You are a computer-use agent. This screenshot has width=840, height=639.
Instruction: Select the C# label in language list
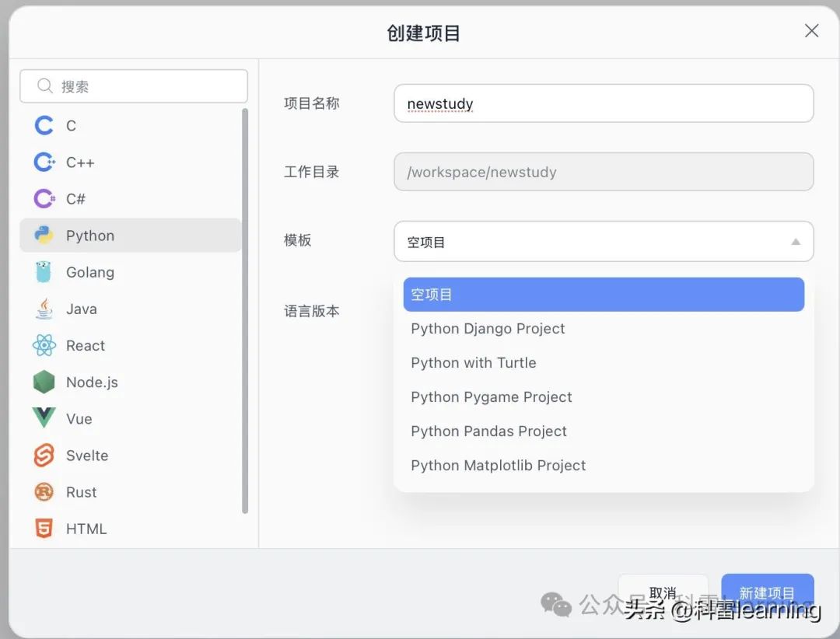[75, 199]
